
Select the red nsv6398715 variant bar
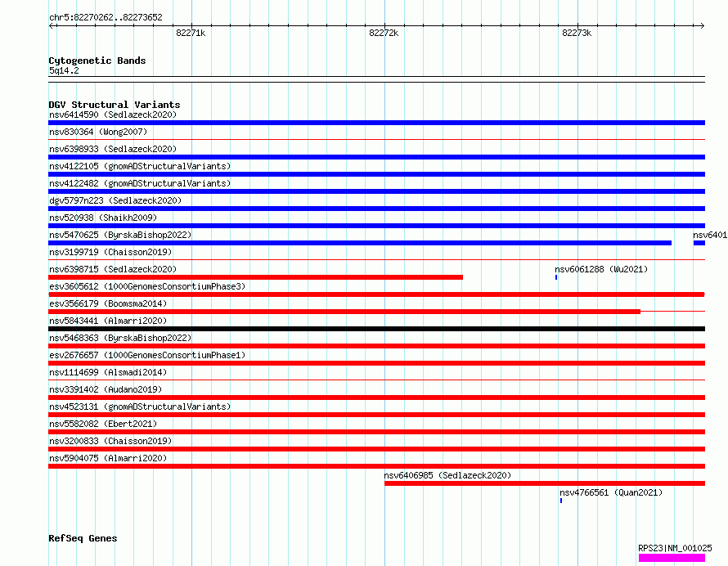tap(255, 277)
